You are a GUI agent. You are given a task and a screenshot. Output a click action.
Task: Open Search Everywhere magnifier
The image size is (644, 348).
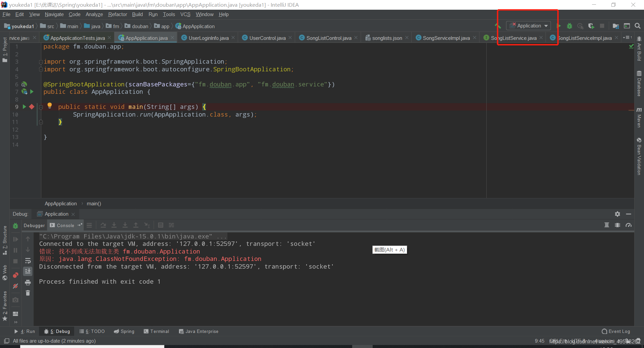(638, 26)
